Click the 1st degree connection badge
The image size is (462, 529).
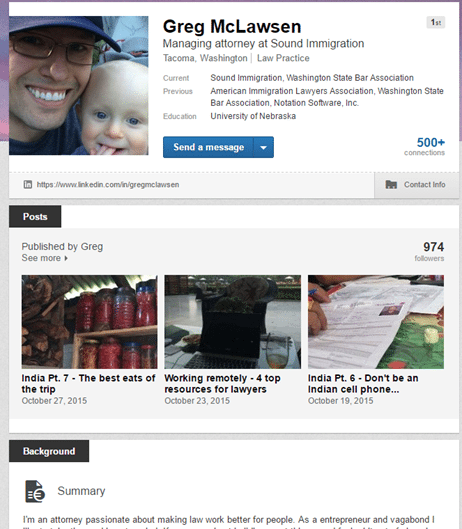(436, 23)
